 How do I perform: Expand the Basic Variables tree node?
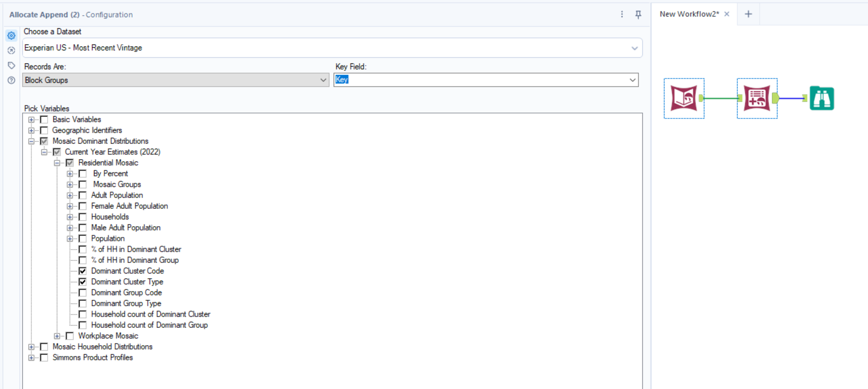[31, 120]
